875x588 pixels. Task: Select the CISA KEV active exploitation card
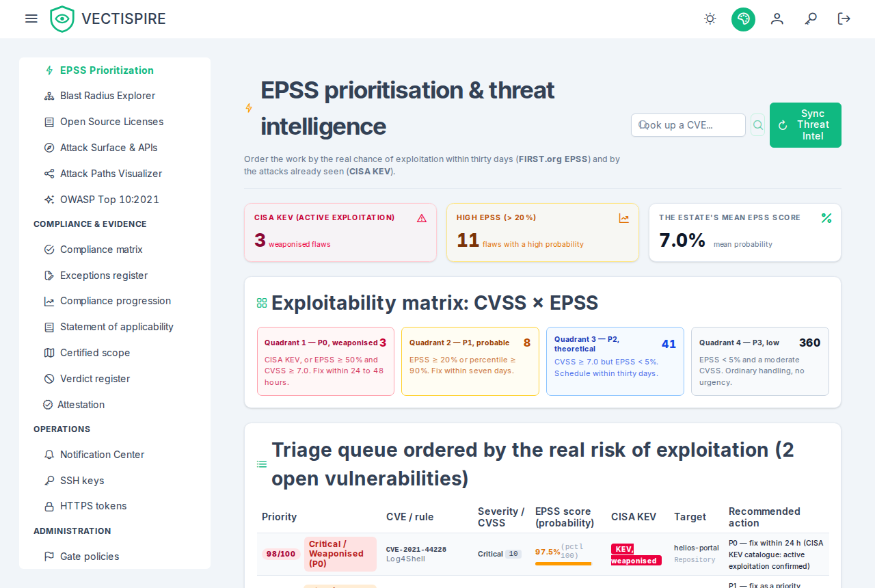[340, 232]
